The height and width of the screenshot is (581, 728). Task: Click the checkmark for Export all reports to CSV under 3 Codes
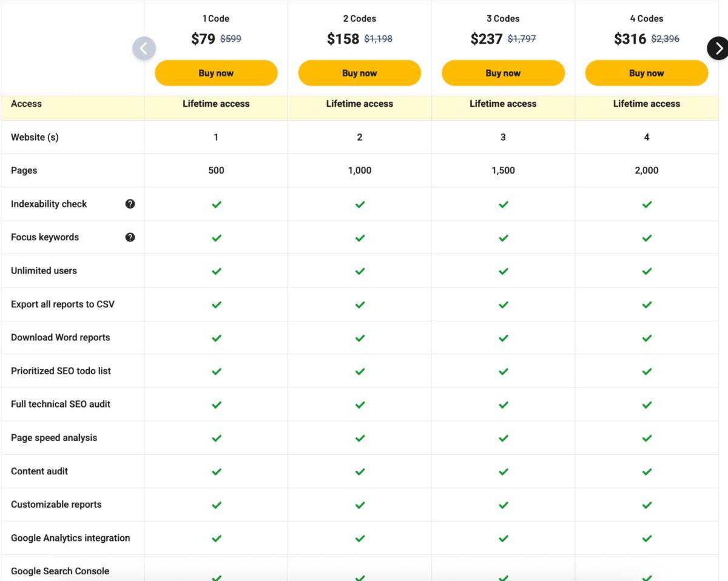tap(503, 304)
